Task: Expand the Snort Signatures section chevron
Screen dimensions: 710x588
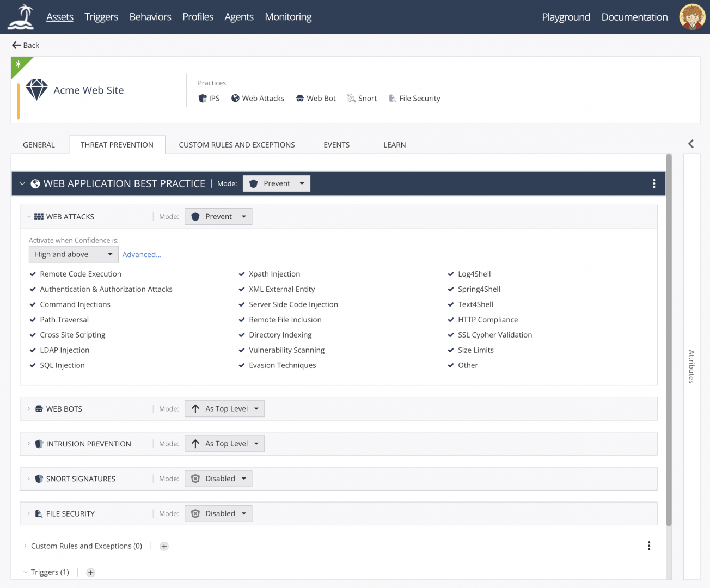Action: point(29,479)
